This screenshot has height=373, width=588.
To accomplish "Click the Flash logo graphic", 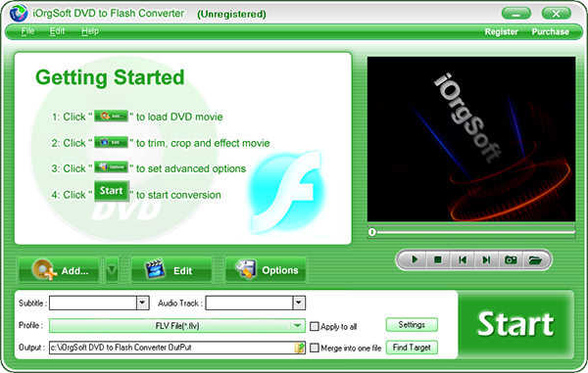I will tap(287, 192).
